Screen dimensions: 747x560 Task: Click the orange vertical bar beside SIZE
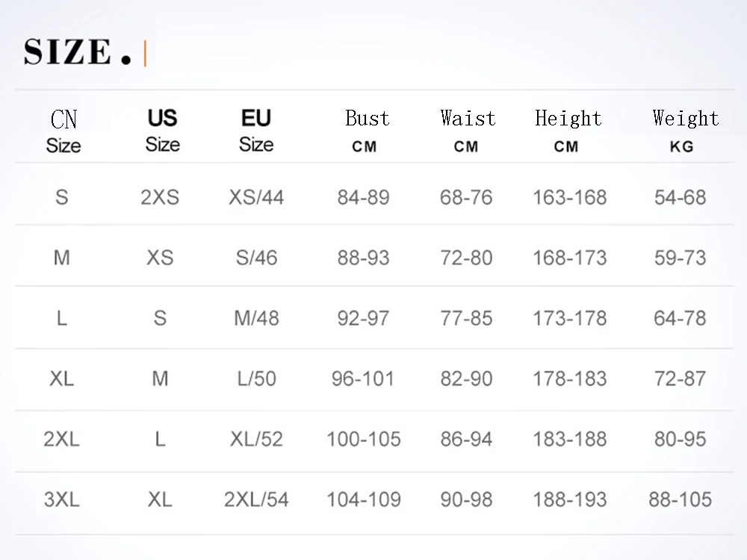(144, 54)
